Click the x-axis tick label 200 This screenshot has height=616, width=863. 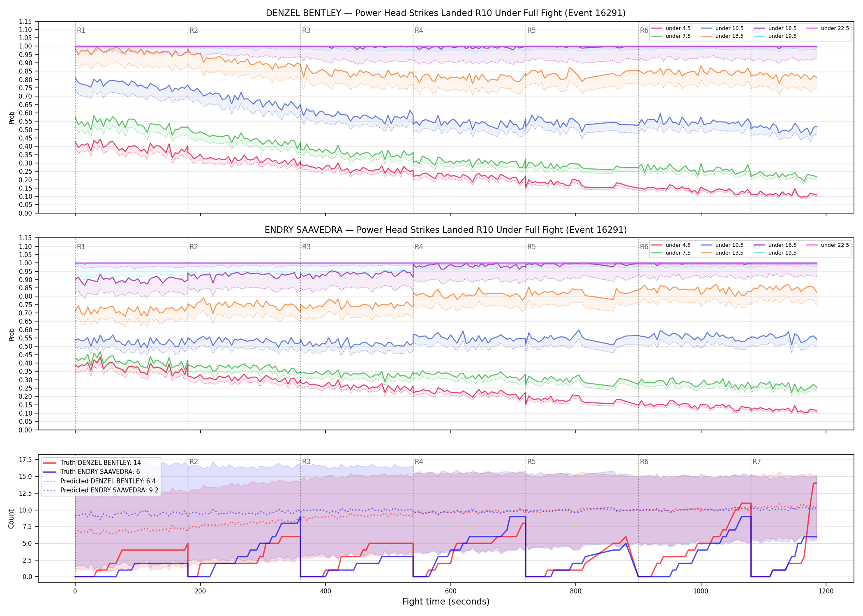200,591
